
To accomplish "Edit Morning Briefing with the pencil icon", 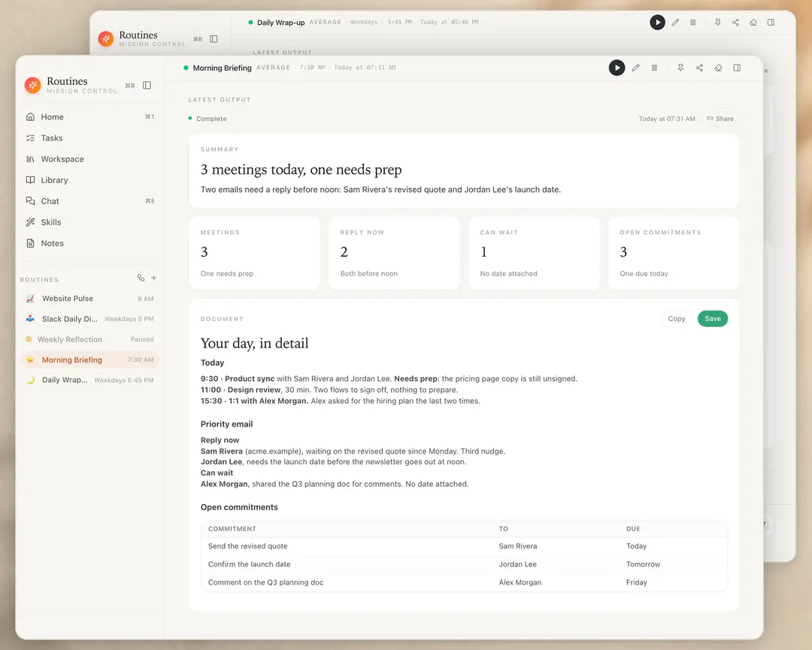I will coord(635,68).
